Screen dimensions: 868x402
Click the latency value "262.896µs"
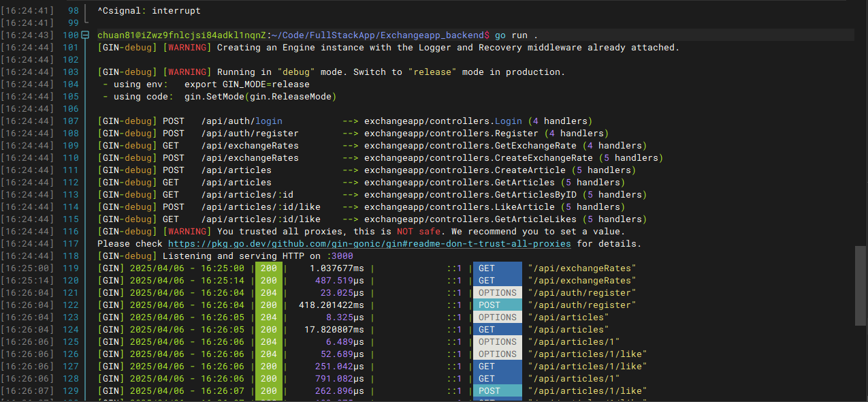point(340,391)
